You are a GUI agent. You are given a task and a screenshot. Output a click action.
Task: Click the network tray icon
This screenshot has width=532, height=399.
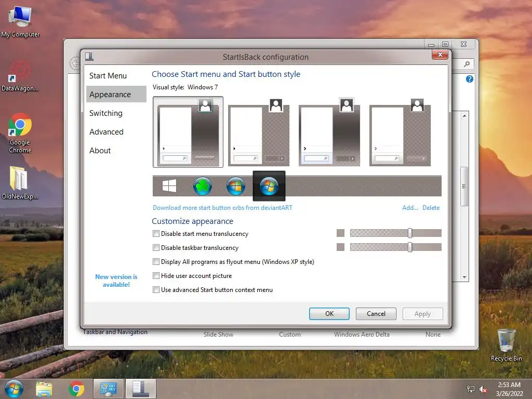click(x=471, y=389)
